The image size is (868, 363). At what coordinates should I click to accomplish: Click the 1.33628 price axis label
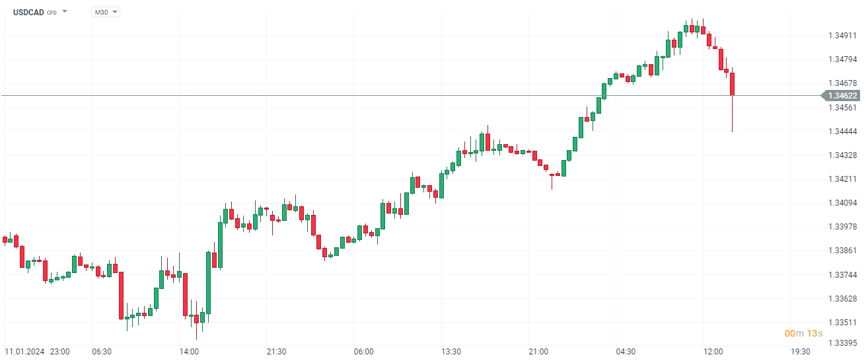[842, 299]
